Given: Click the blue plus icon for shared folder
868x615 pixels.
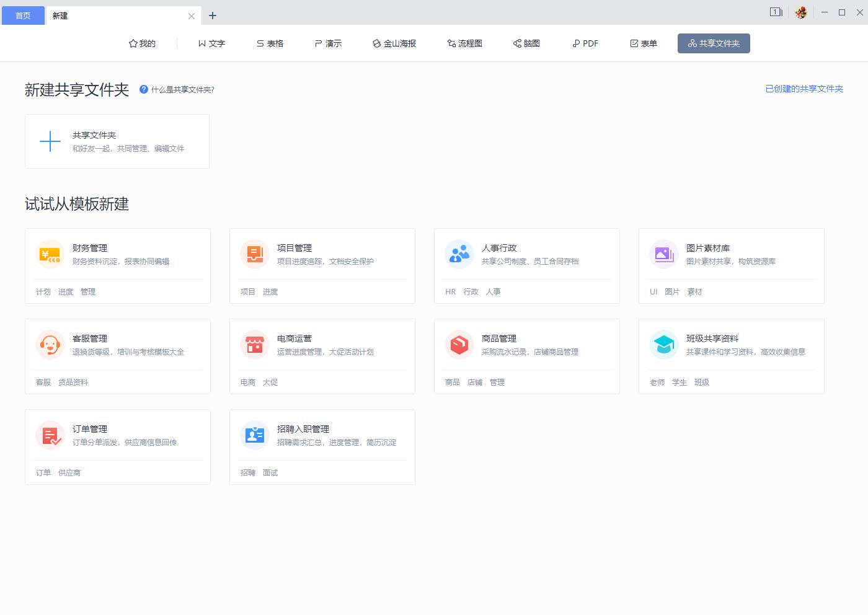Looking at the screenshot, I should click(50, 141).
